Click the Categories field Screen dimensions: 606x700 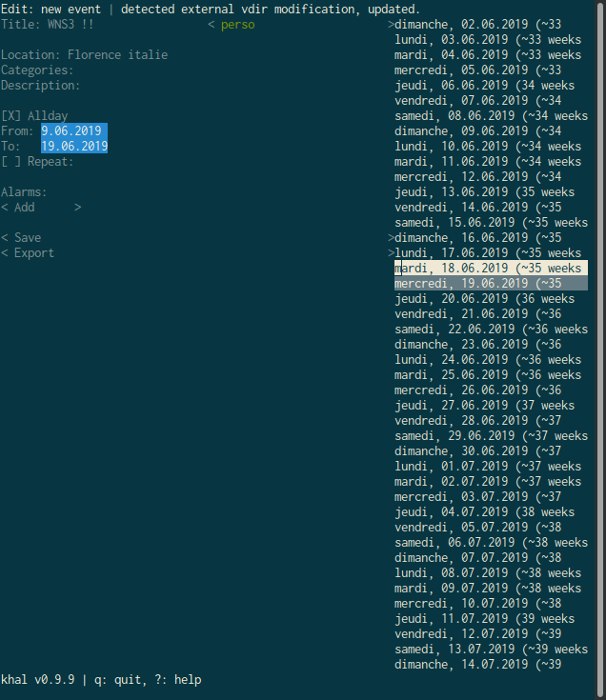pos(37,70)
